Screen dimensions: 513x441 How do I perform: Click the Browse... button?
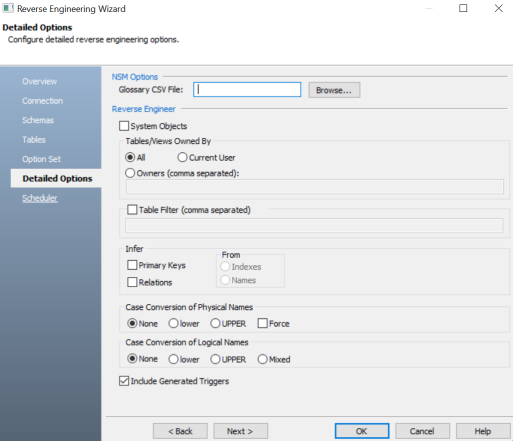point(334,90)
